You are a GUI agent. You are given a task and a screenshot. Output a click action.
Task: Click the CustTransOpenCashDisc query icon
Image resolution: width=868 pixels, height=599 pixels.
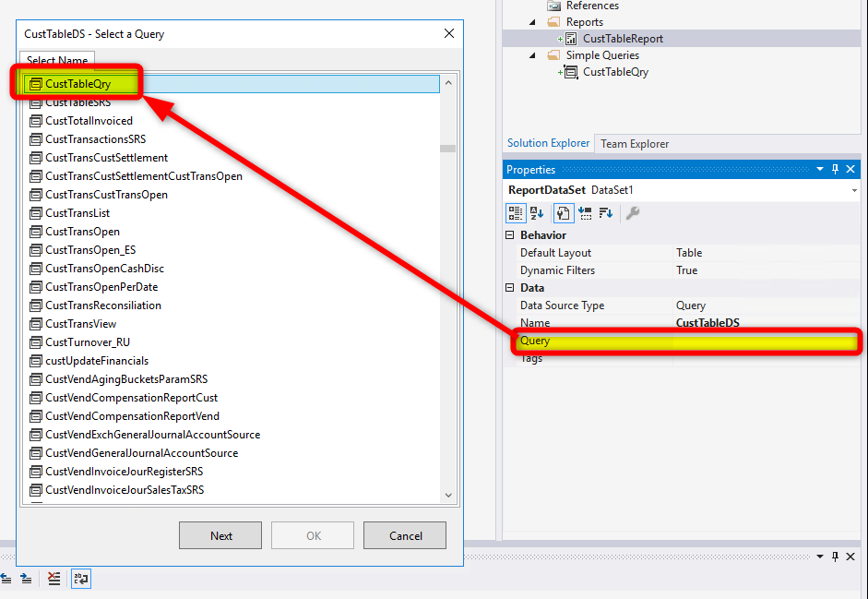(x=35, y=269)
